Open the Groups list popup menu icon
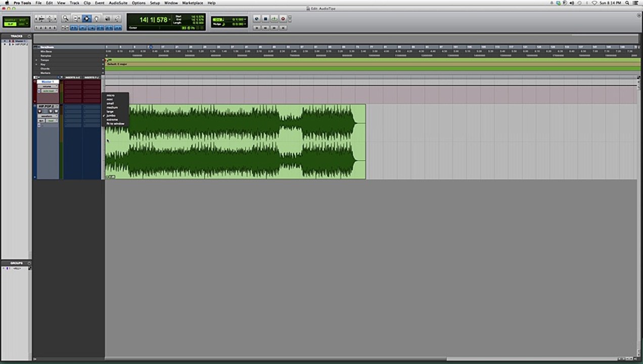643x364 pixels. coord(29,263)
